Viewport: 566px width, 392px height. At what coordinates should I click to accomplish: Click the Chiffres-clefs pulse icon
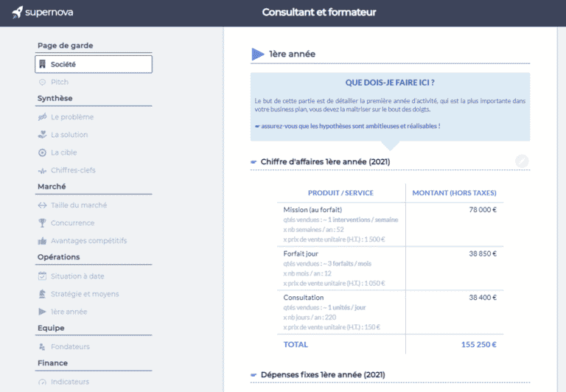point(43,170)
